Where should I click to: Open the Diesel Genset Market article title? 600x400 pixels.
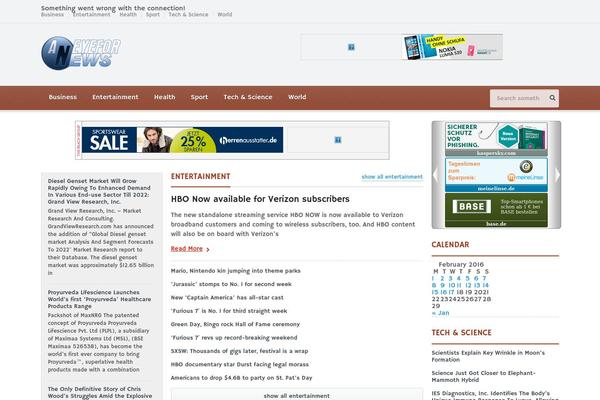99,191
